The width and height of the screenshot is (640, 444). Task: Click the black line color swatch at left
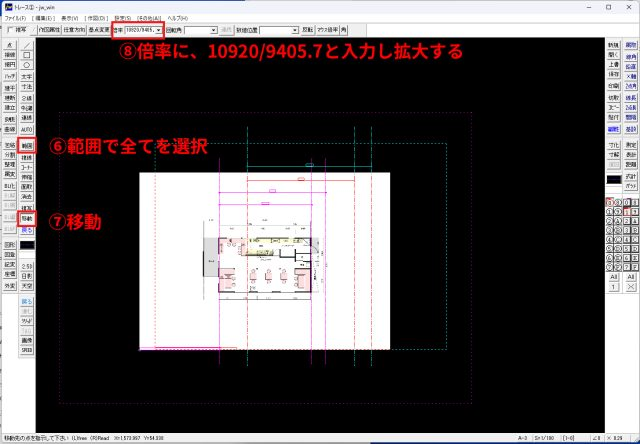pos(27,244)
